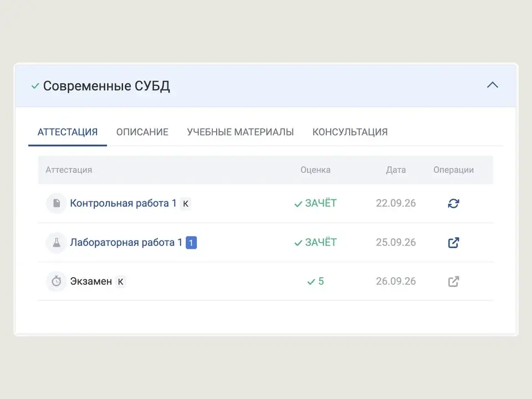The image size is (532, 399).
Task: Click the К badge beside Контрольная работа 1
Action: click(186, 203)
